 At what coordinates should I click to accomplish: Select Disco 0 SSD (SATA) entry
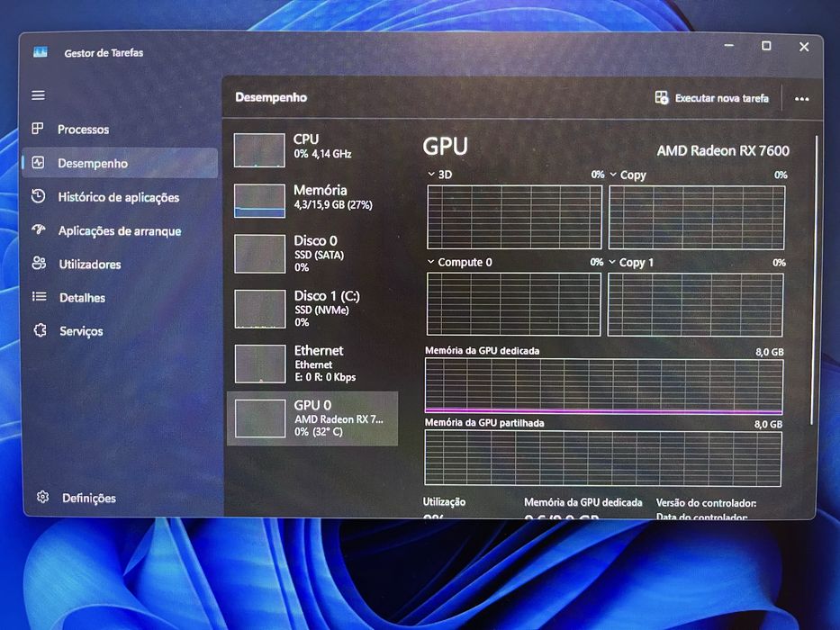pyautogui.click(x=312, y=253)
